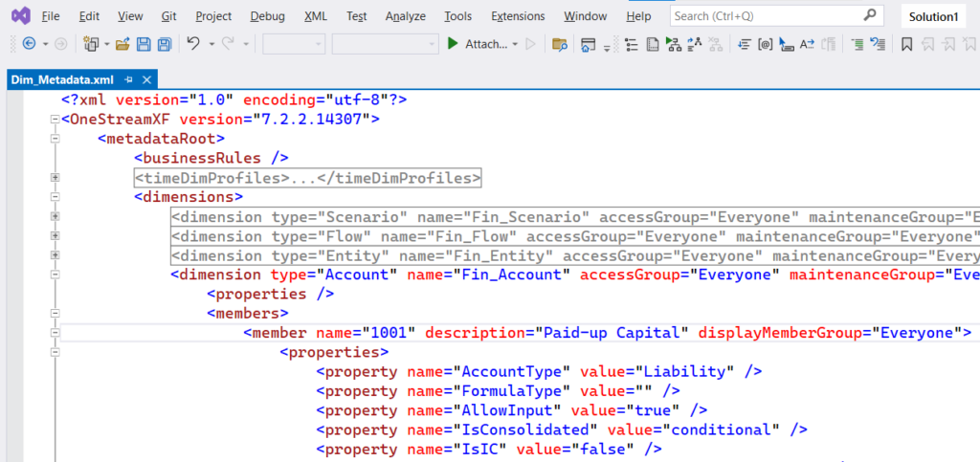
Task: Save the file with the single-disk icon
Action: (x=144, y=44)
